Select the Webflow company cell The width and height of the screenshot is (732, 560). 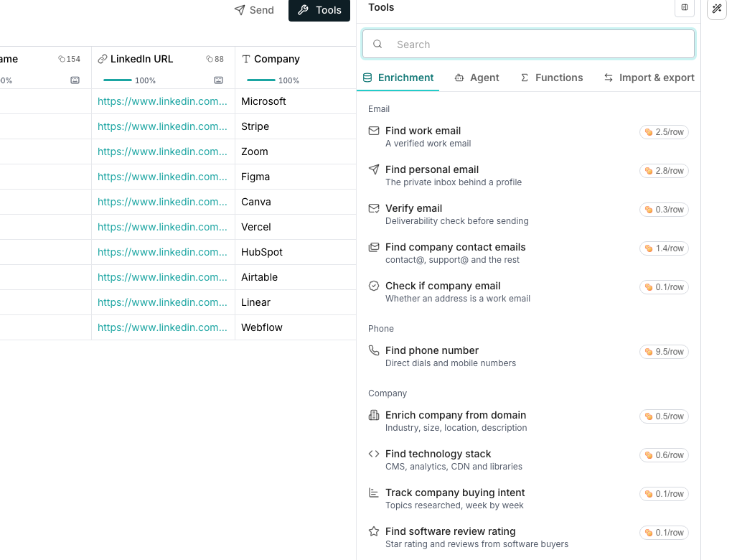pos(296,328)
